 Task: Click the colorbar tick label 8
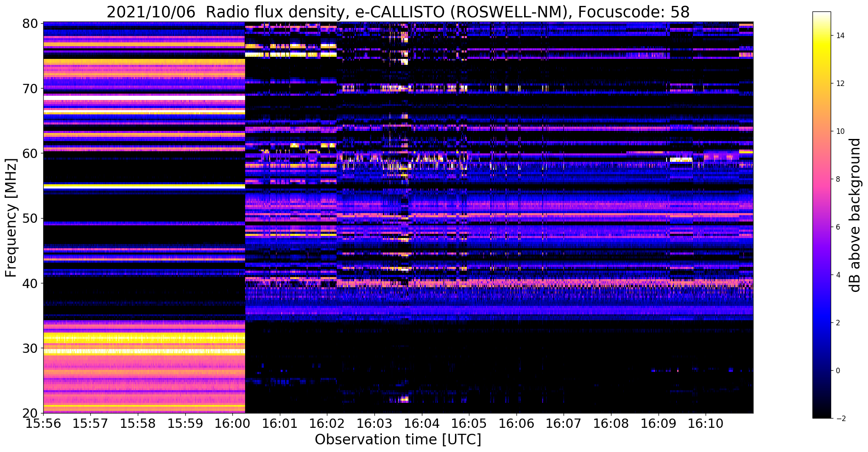point(837,179)
